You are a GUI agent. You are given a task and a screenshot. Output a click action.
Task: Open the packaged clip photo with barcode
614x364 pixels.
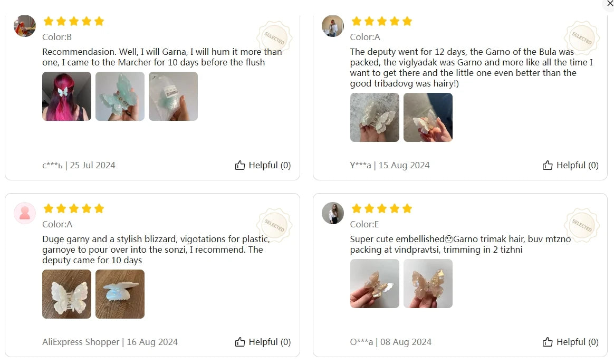point(173,96)
